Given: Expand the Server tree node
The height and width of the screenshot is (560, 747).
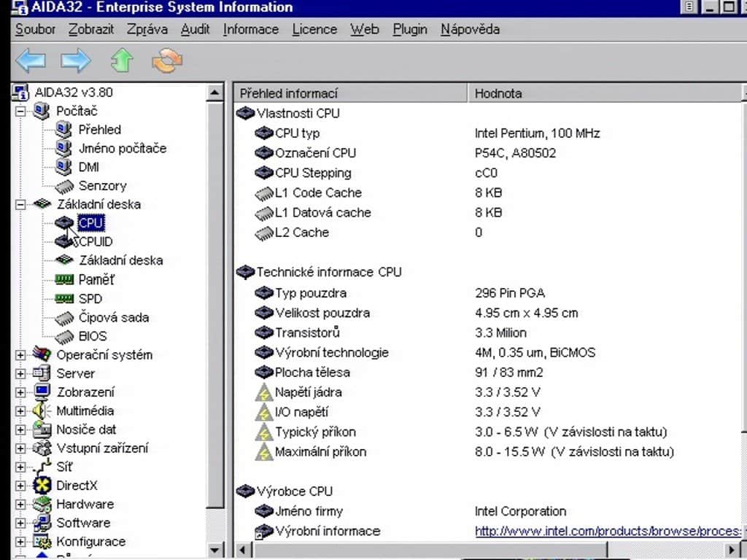Looking at the screenshot, I should [x=20, y=373].
